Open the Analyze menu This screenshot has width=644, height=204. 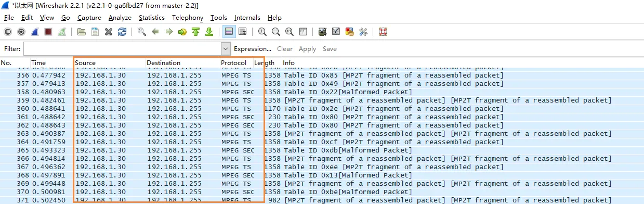120,18
